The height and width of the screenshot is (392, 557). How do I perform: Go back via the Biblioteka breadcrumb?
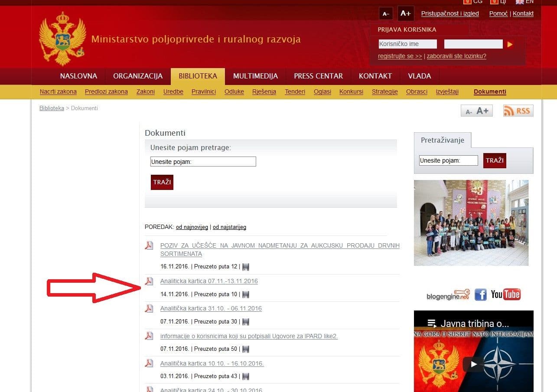[x=51, y=108]
